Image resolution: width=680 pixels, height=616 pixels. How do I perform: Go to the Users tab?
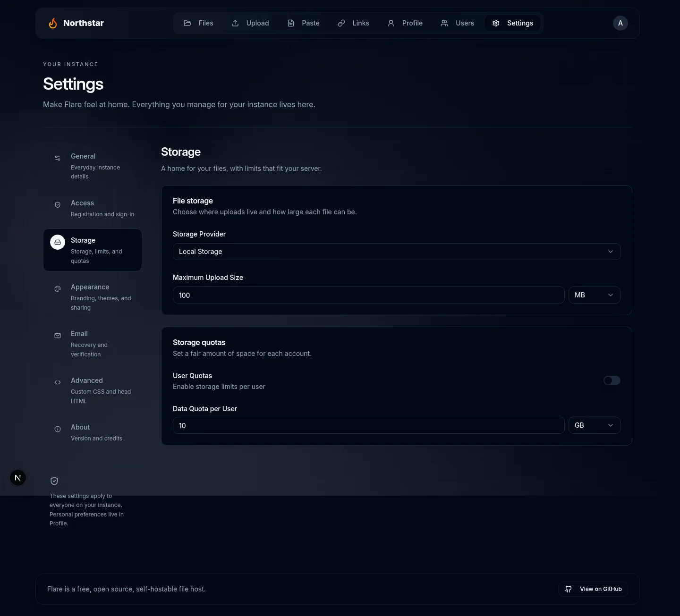pos(458,23)
